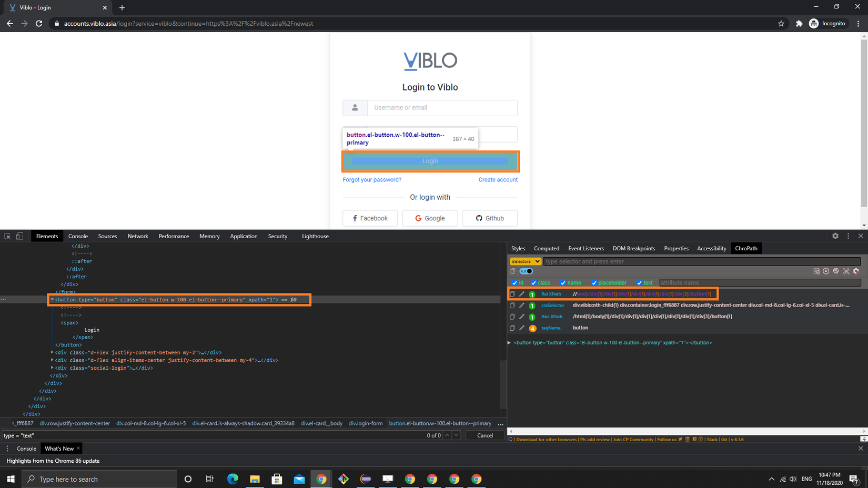This screenshot has height=488, width=868.
Task: Uncheck the placeholder attribute checkbox
Action: (594, 283)
